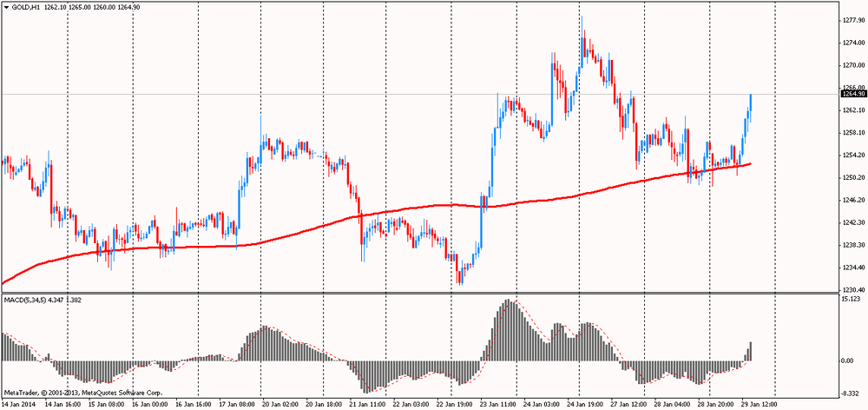Viewport: 868px width, 410px height.
Task: Click the 1234.40 price scale label
Action: (x=853, y=267)
